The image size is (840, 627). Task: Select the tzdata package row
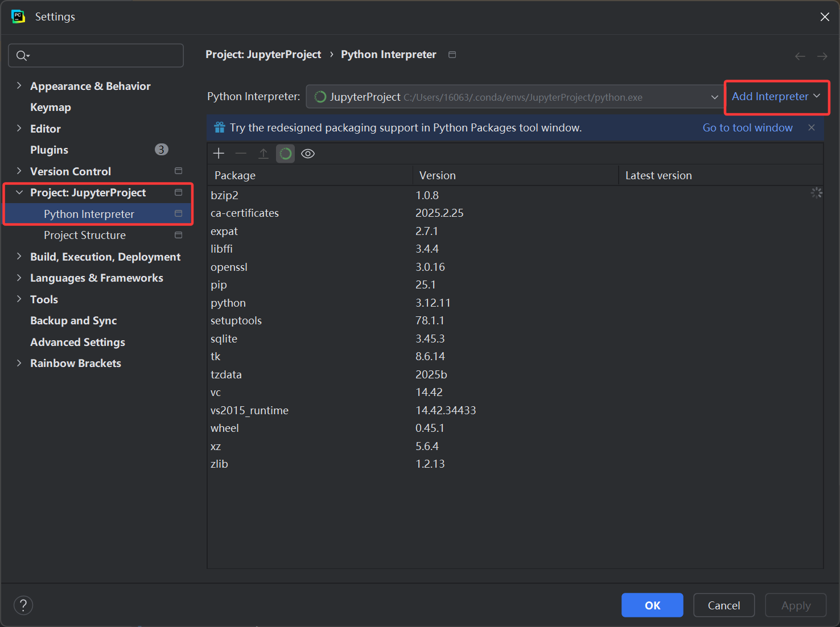coord(515,374)
